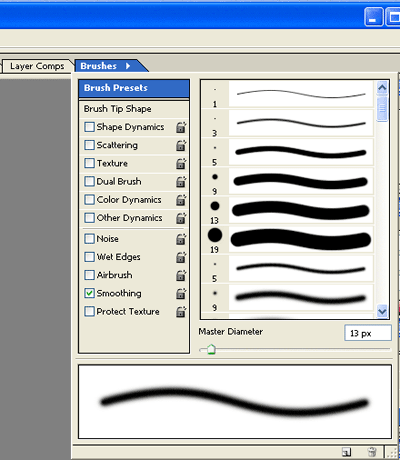Click the lock icon beside Noise
The height and width of the screenshot is (460, 400).
click(x=181, y=239)
